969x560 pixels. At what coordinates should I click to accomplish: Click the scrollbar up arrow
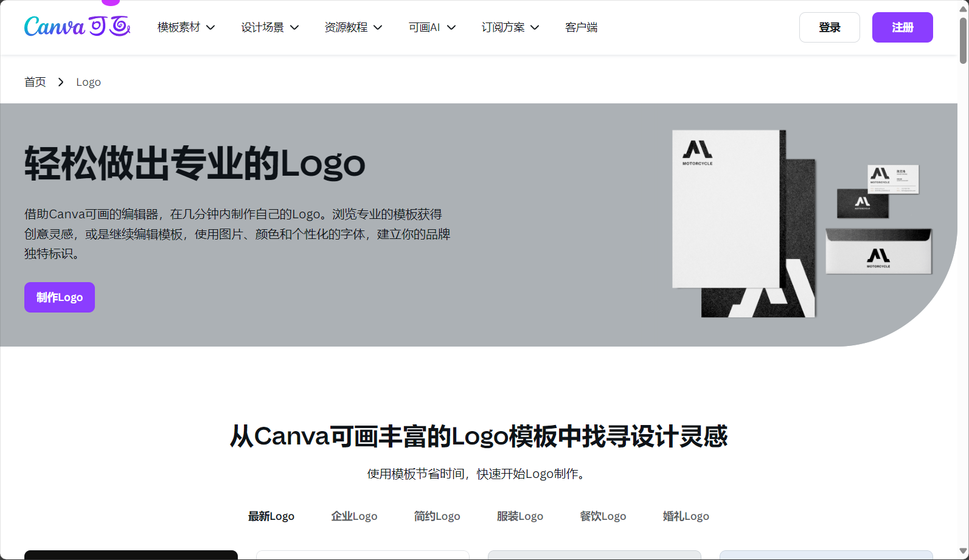pos(964,9)
